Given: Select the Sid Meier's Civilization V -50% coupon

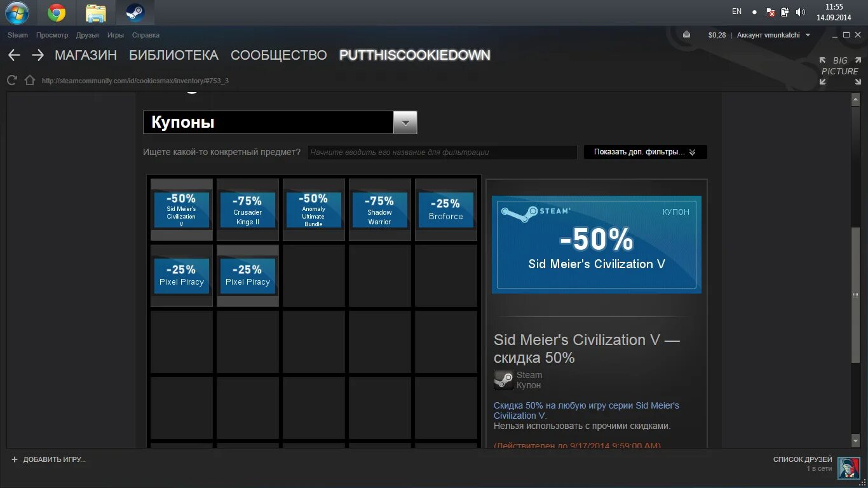Looking at the screenshot, I should pos(182,210).
